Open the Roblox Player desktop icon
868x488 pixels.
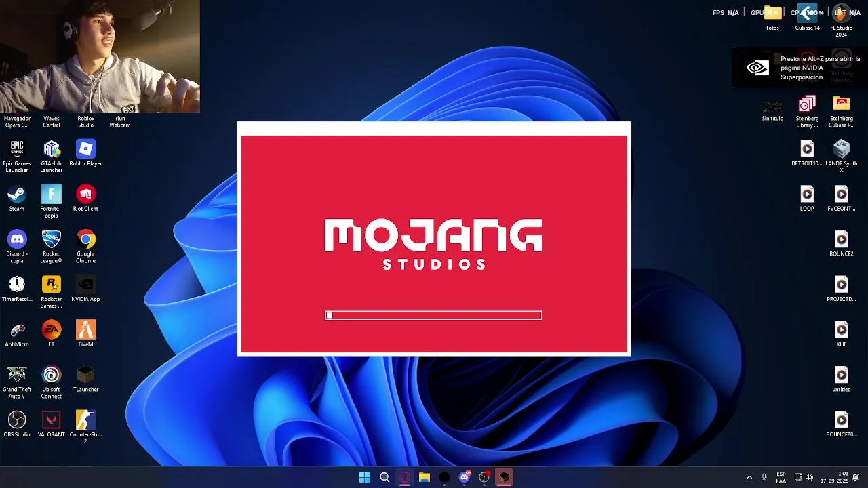tap(85, 153)
